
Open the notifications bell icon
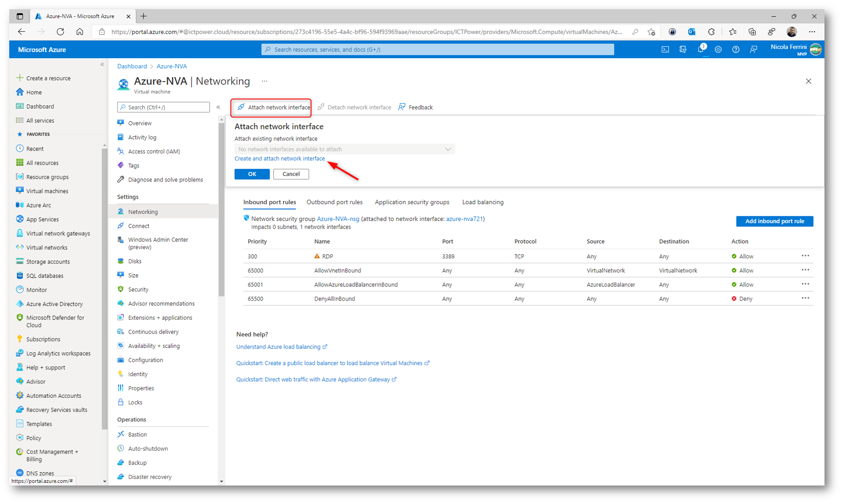pyautogui.click(x=701, y=50)
